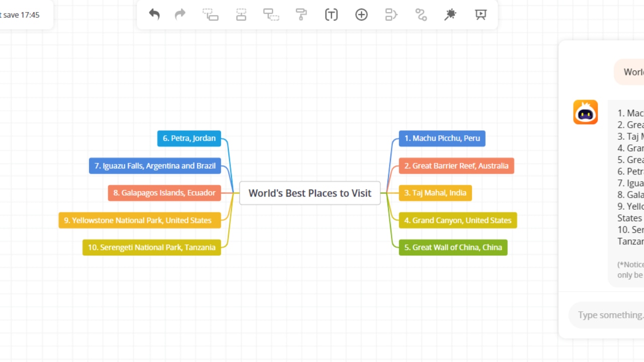Select the relationship line icon
This screenshot has height=362, width=644.
[x=421, y=15]
